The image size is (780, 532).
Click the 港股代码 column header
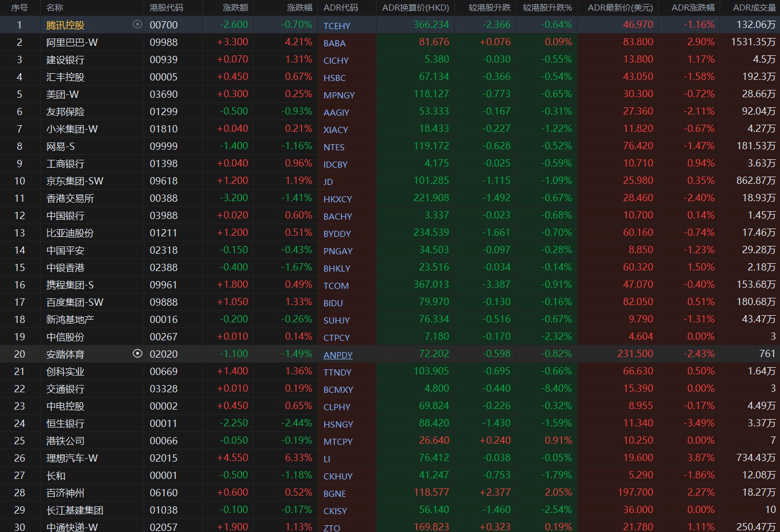(x=166, y=8)
